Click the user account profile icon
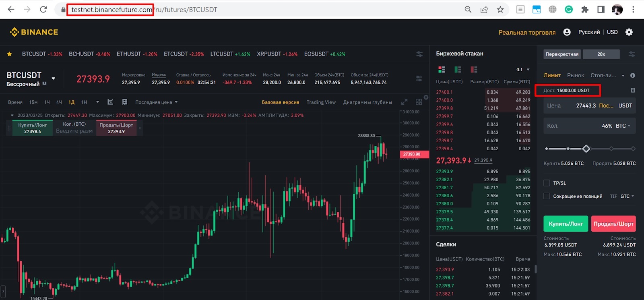This screenshot has width=644, height=300. (x=567, y=32)
